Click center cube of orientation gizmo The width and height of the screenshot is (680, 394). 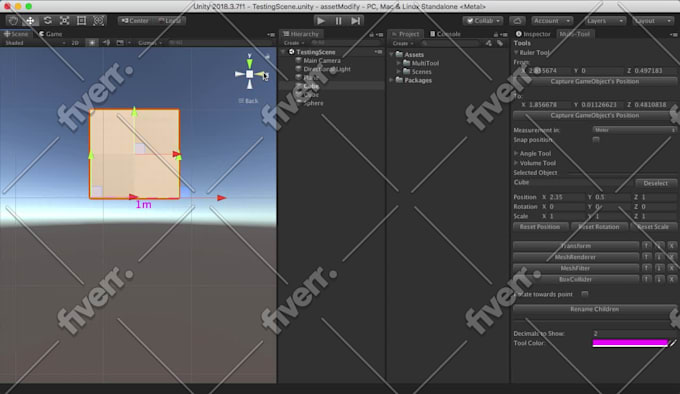pyautogui.click(x=250, y=74)
